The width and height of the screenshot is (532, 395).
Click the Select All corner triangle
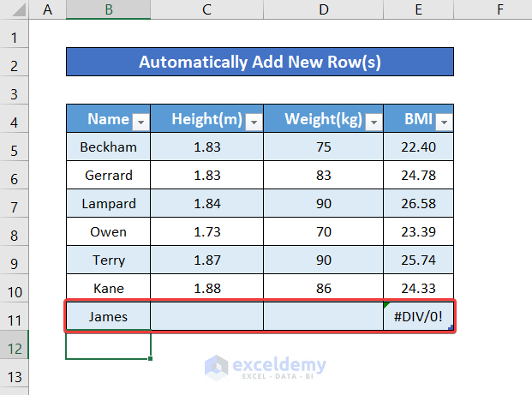[19, 9]
